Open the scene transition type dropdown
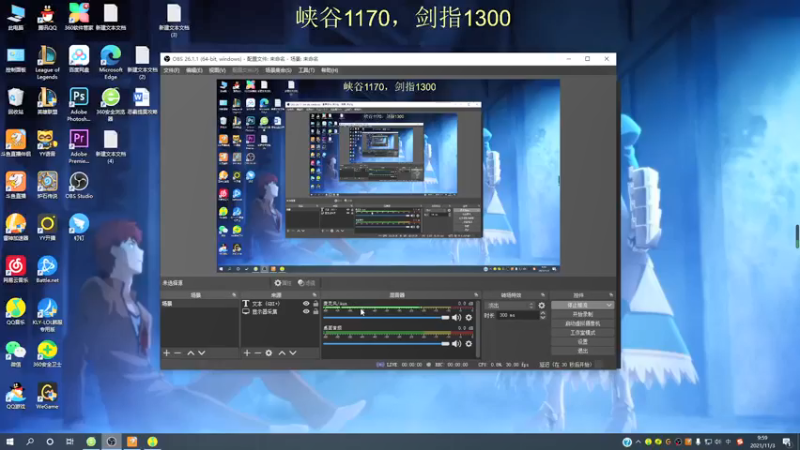Image resolution: width=800 pixels, height=450 pixels. pos(510,305)
